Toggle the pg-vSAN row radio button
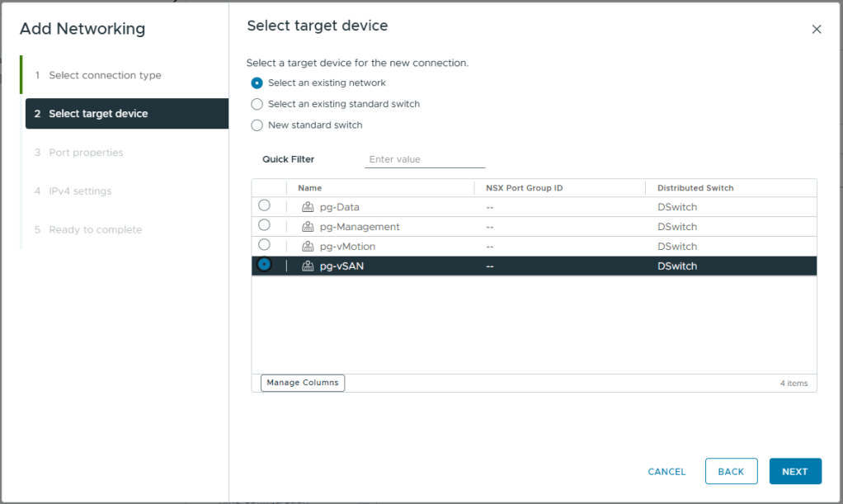Viewport: 843px width, 504px height. point(264,265)
